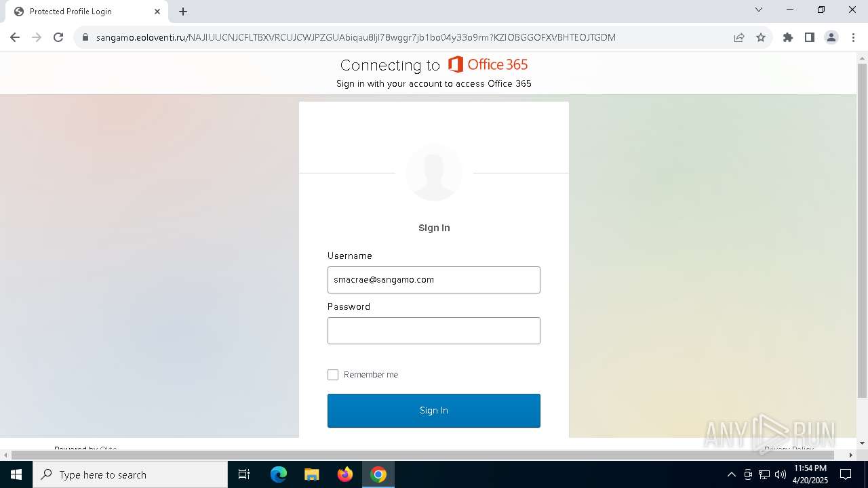Click the profile avatar placeholder image
868x488 pixels.
[434, 173]
